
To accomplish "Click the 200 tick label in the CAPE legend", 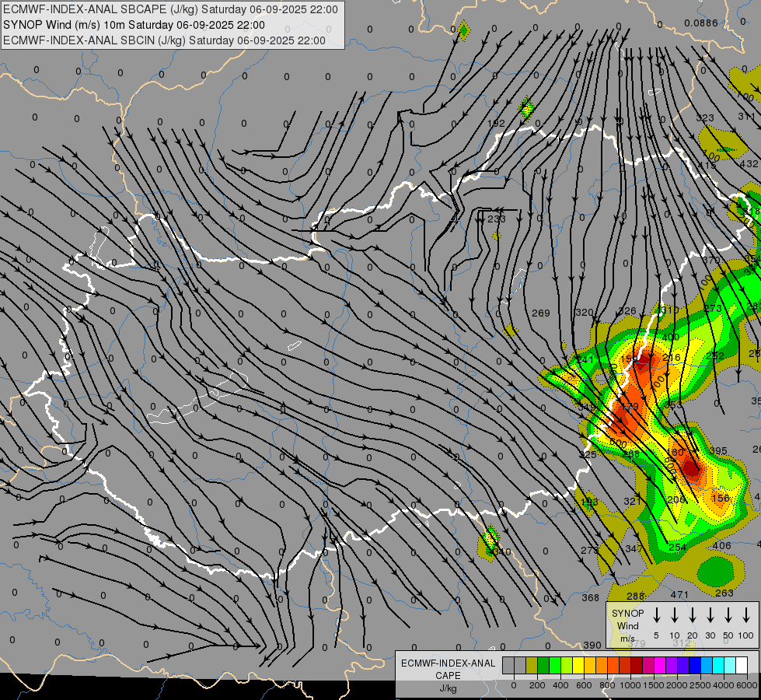I will coord(537,685).
